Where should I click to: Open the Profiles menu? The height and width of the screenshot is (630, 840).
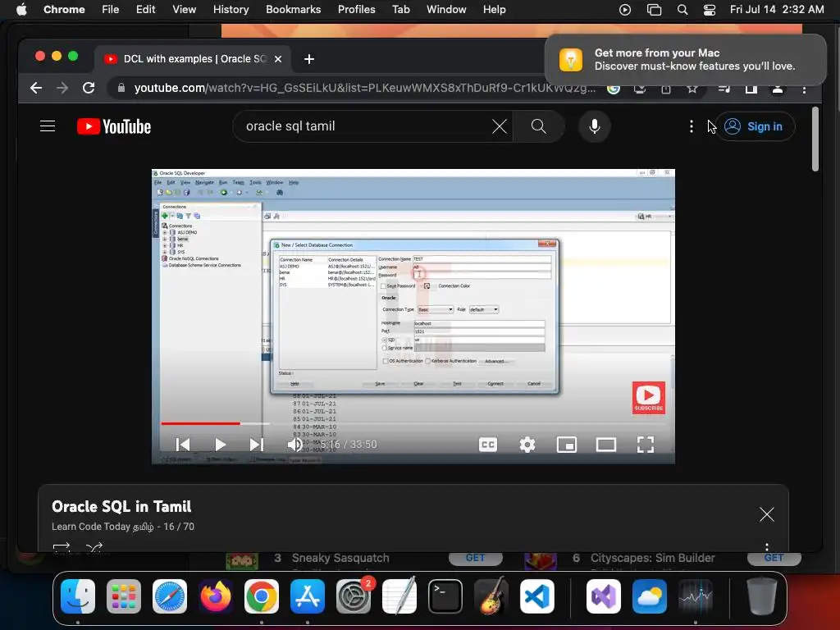coord(356,10)
